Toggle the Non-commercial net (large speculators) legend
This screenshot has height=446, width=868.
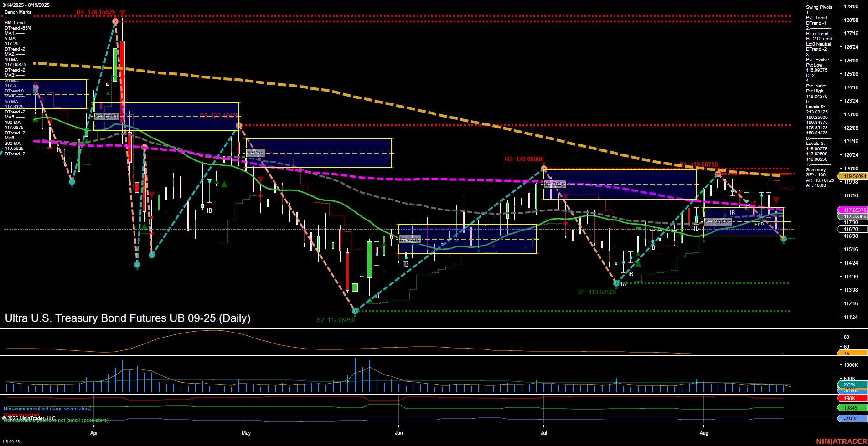click(46, 409)
